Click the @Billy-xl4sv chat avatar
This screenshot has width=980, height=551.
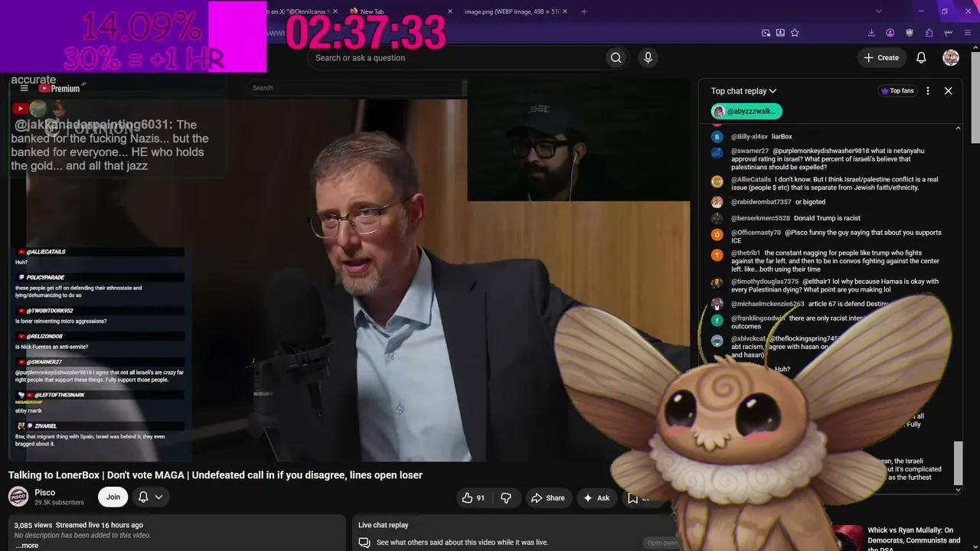pos(717,137)
